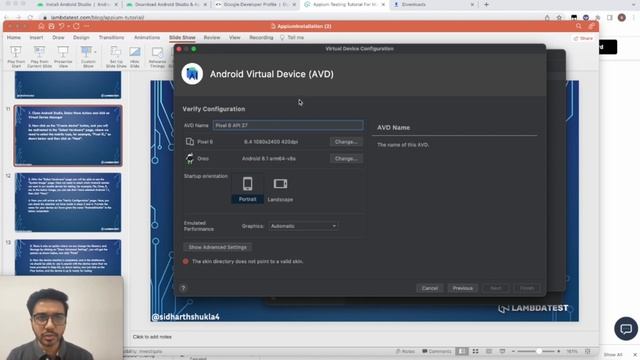Click the Tell me search box

(x=292, y=38)
